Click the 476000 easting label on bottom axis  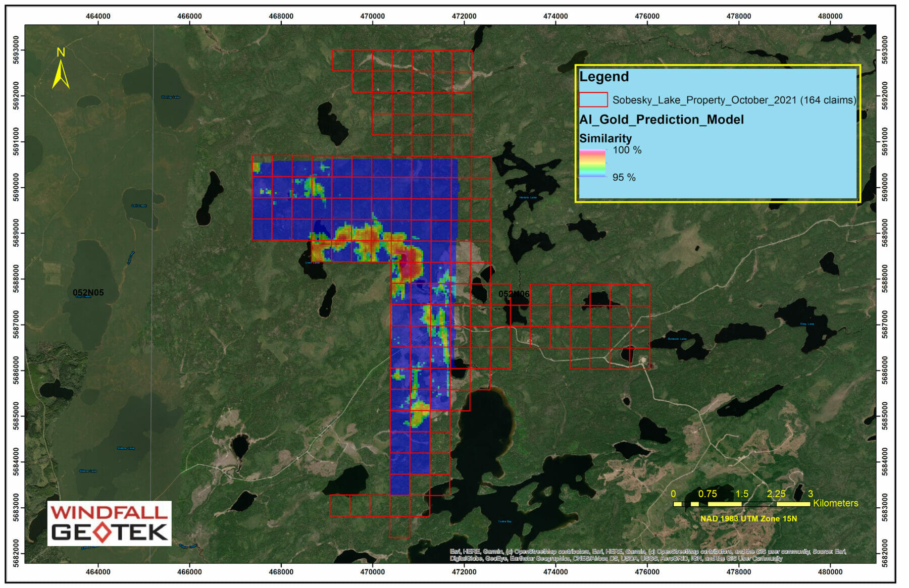pos(647,572)
